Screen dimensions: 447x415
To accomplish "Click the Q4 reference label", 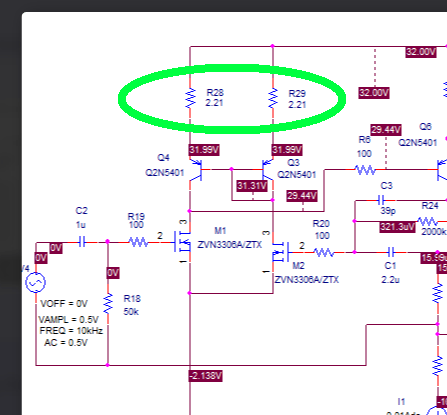I will point(163,158).
